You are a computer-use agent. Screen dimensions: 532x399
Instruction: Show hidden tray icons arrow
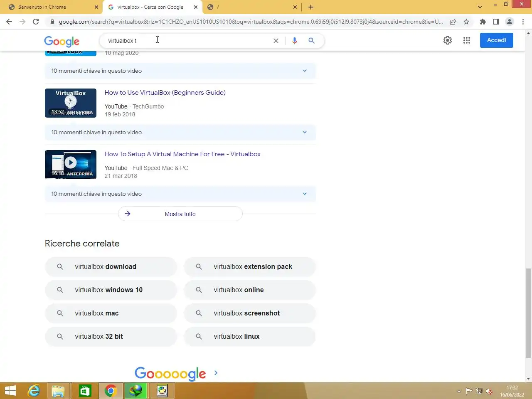[459, 391]
